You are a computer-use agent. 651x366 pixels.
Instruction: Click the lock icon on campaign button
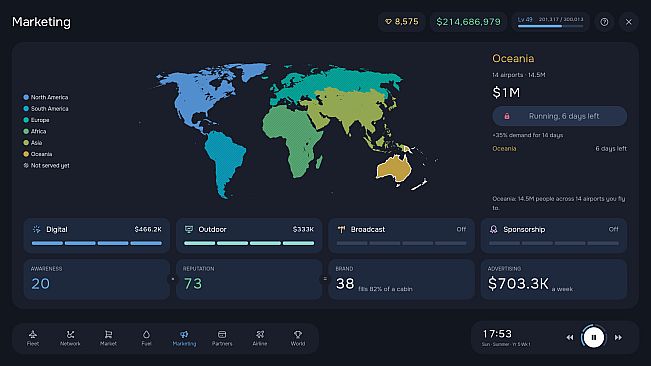tap(507, 116)
